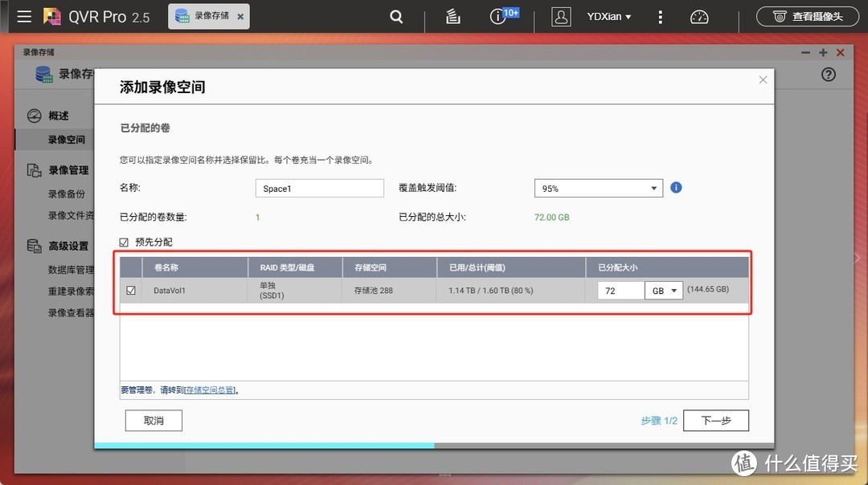Open the more options three-dot icon
This screenshot has height=485, width=868.
pyautogui.click(x=660, y=16)
